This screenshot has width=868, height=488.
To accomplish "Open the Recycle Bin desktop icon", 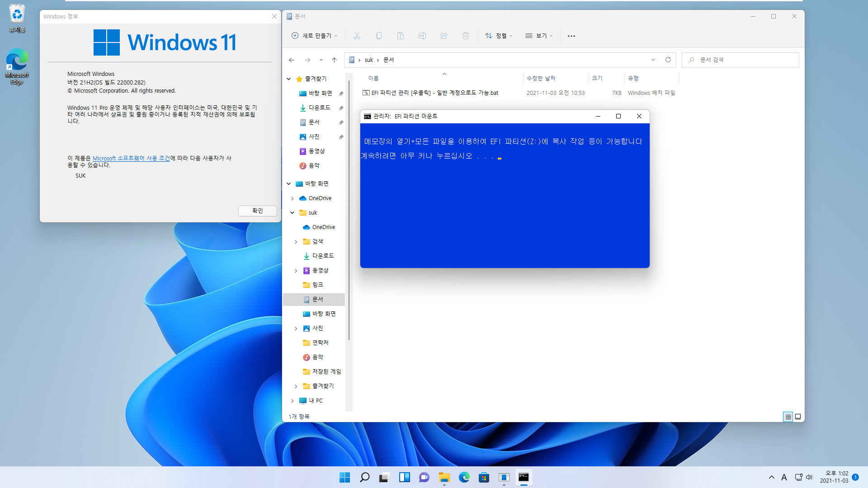I will pos(17,19).
